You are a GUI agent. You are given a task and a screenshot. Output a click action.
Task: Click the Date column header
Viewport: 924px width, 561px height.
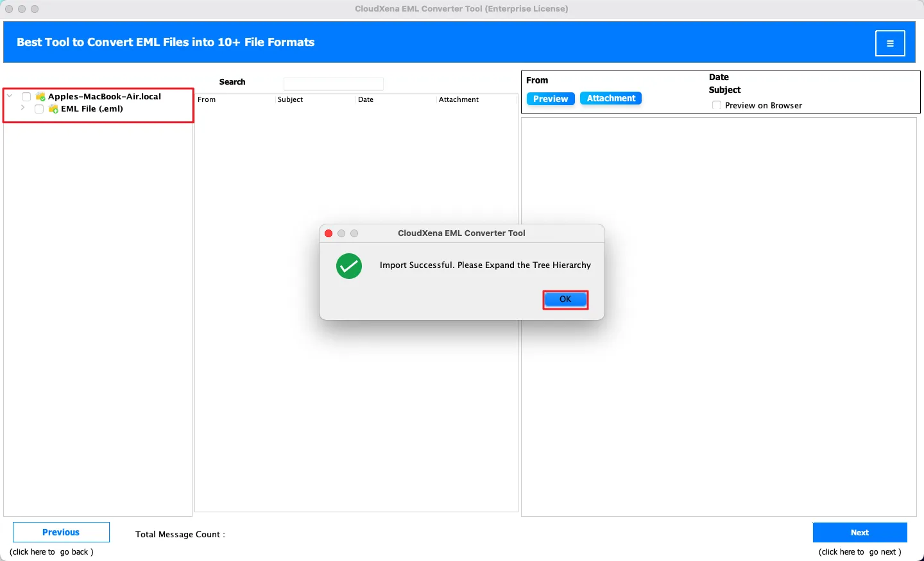tap(366, 99)
